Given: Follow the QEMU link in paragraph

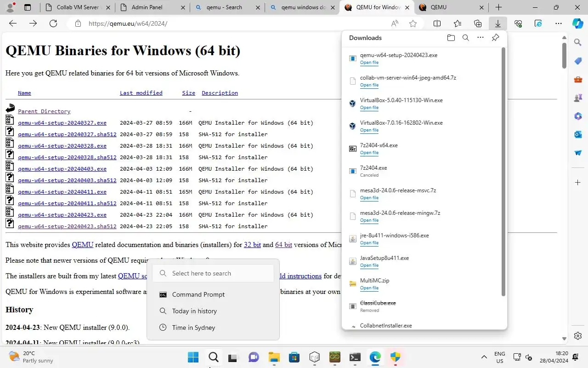Looking at the screenshot, I should coord(83,245).
